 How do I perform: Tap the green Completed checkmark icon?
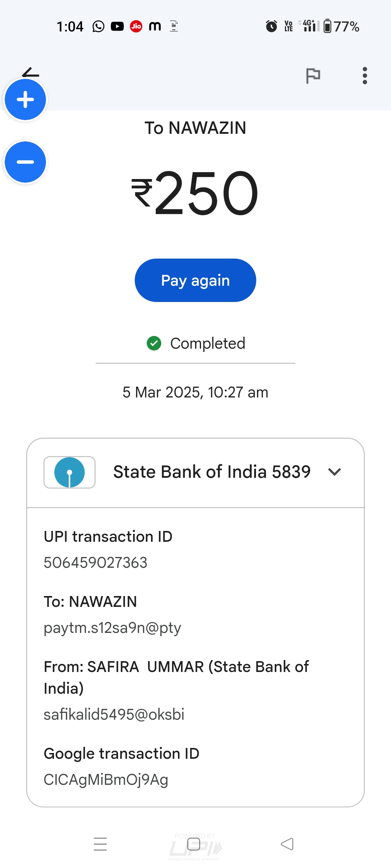pyautogui.click(x=154, y=343)
